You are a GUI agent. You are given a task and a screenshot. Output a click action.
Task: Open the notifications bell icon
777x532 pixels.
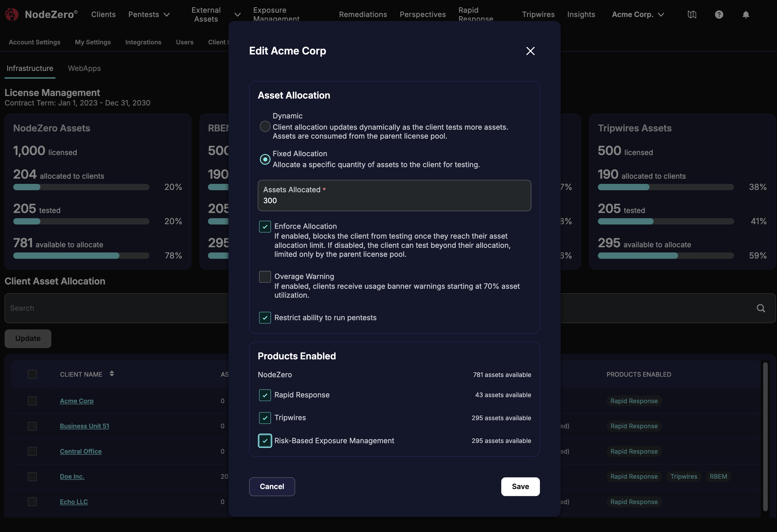[x=746, y=14]
